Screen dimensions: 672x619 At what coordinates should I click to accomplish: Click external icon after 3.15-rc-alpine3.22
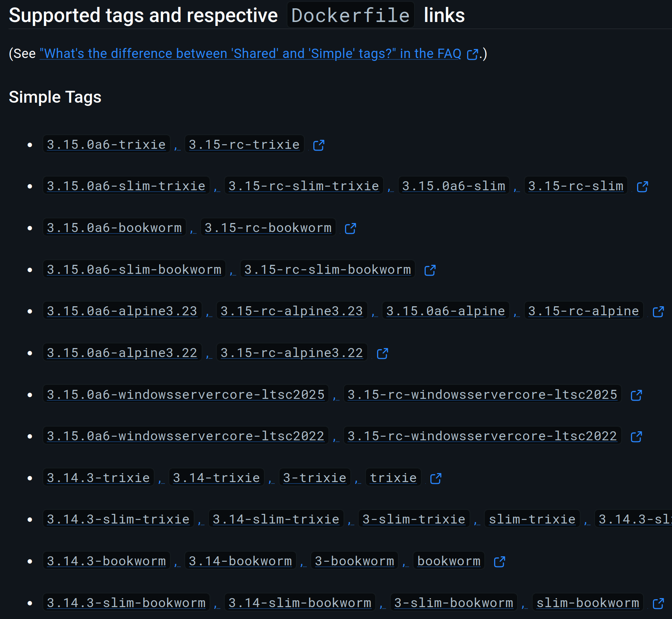click(x=382, y=353)
